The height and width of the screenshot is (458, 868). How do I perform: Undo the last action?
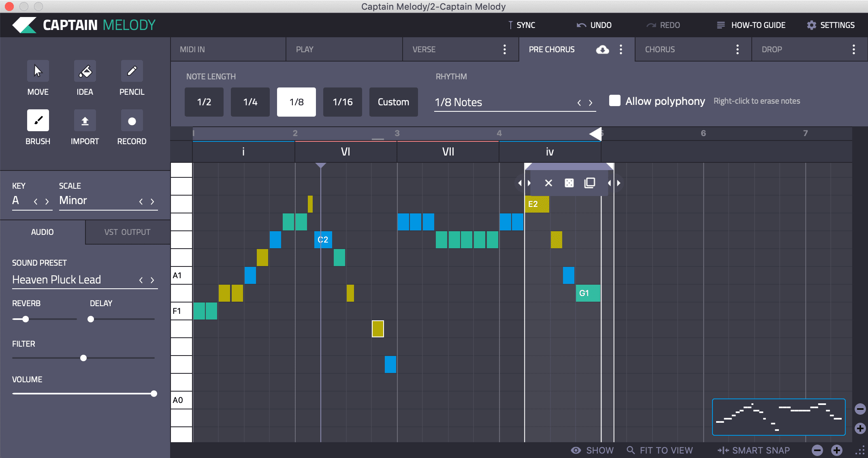(594, 25)
